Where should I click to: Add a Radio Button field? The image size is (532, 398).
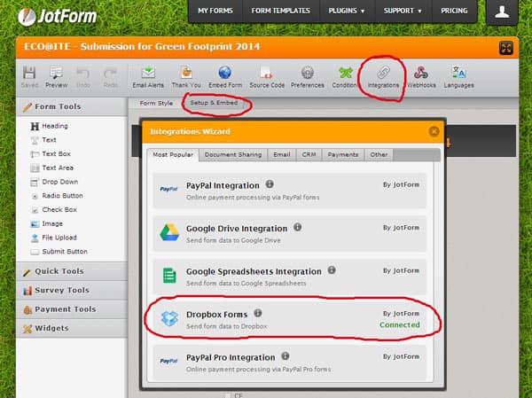57,195
